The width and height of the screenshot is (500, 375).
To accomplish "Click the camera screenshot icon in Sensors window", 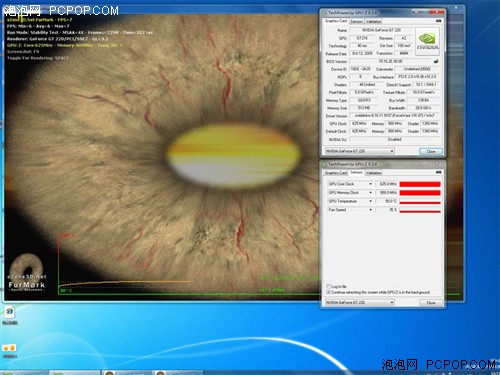I will click(x=438, y=172).
